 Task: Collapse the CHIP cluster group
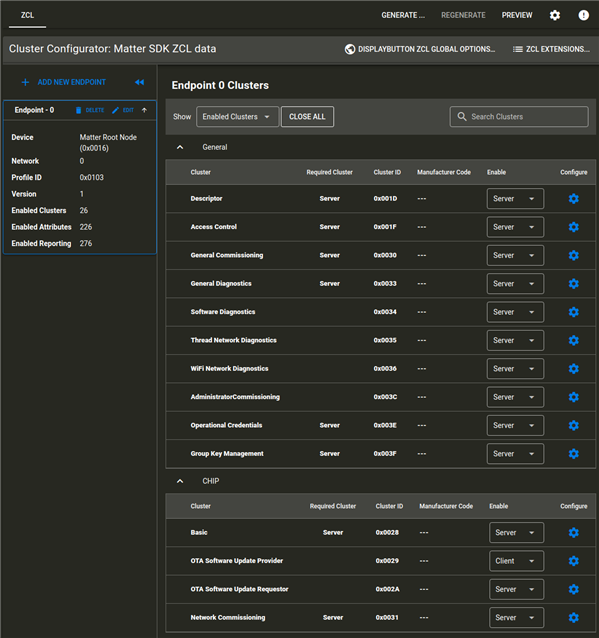tap(180, 481)
